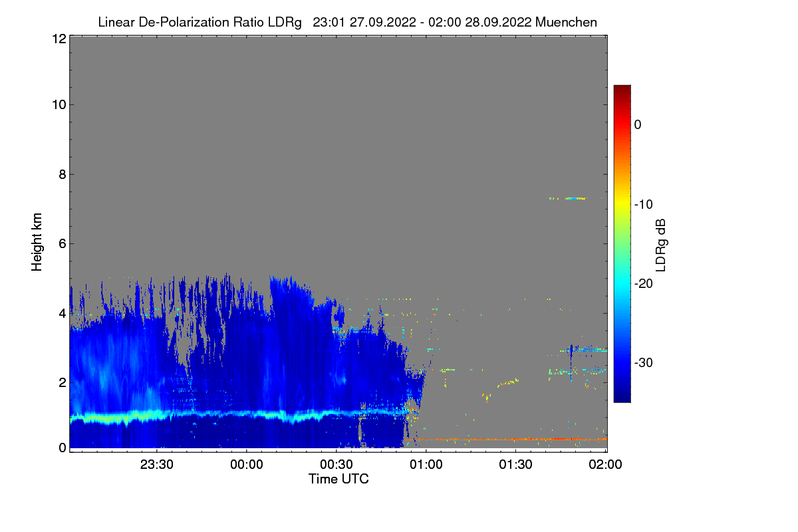798x532 pixels.
Task: Click the LDRg color scale bar
Action: tap(622, 243)
